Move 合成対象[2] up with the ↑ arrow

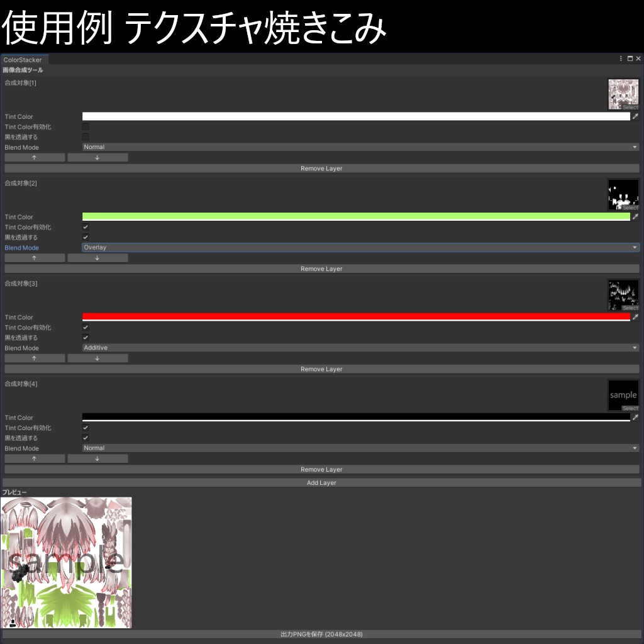(x=35, y=257)
